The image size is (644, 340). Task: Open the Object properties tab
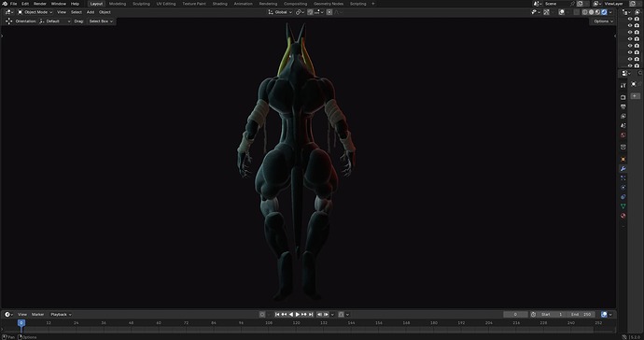[623, 159]
